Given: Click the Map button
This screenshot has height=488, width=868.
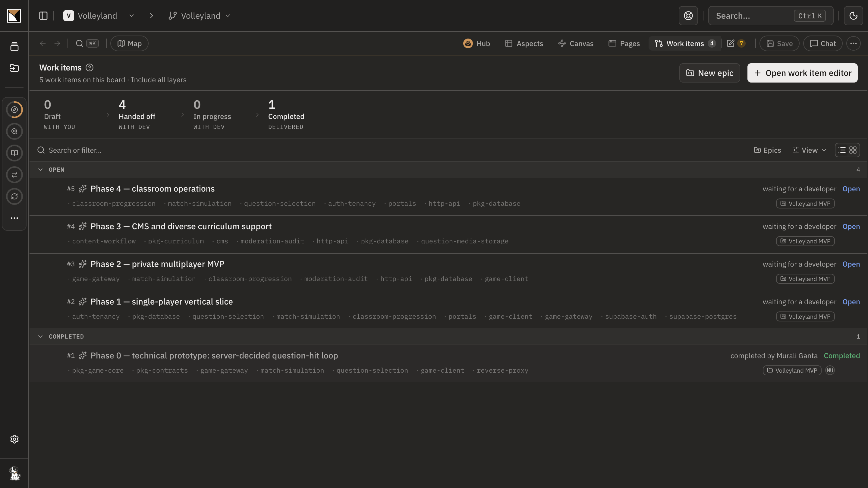Looking at the screenshot, I should point(129,43).
